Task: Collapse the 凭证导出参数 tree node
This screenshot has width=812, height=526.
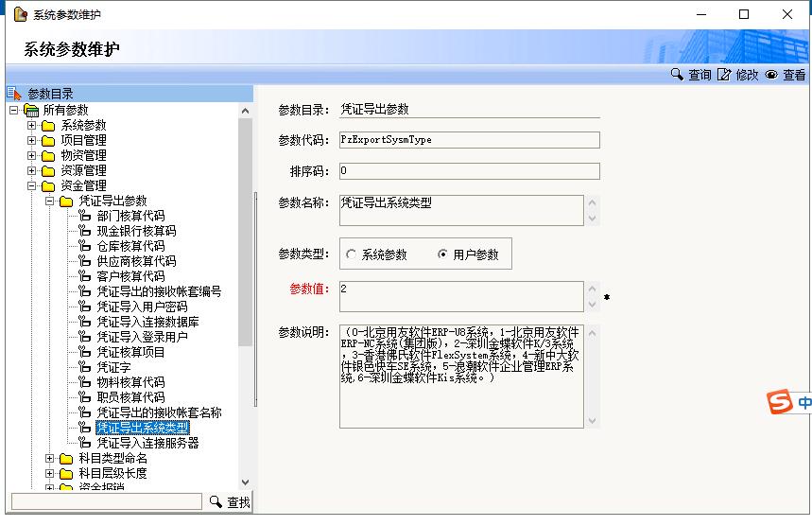Action: click(49, 201)
